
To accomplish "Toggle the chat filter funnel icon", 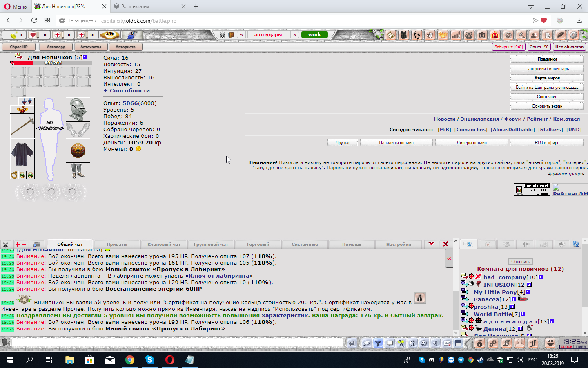I will [378, 343].
